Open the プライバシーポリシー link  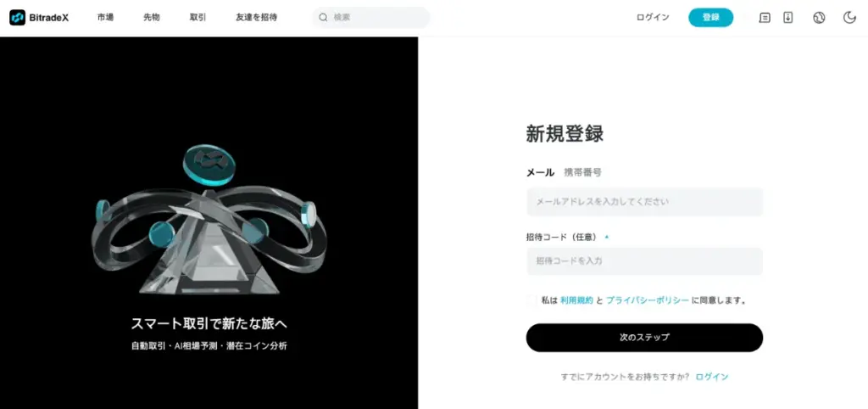click(648, 300)
